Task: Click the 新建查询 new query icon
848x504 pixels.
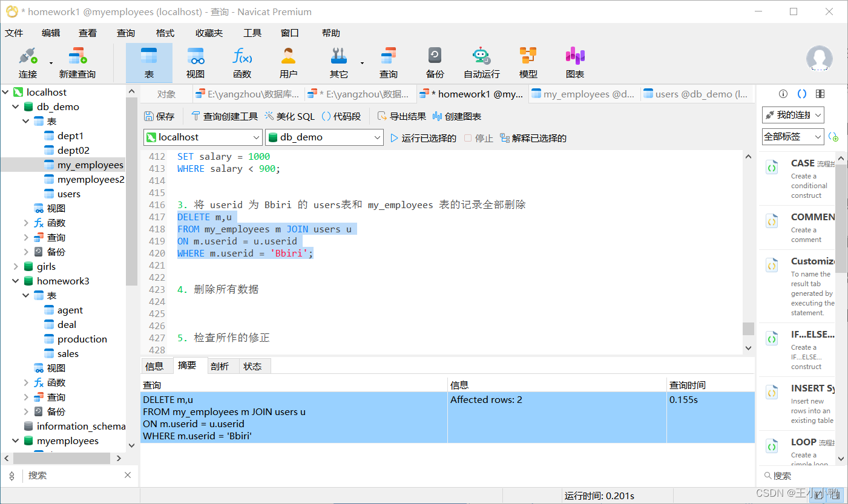Action: pos(77,63)
